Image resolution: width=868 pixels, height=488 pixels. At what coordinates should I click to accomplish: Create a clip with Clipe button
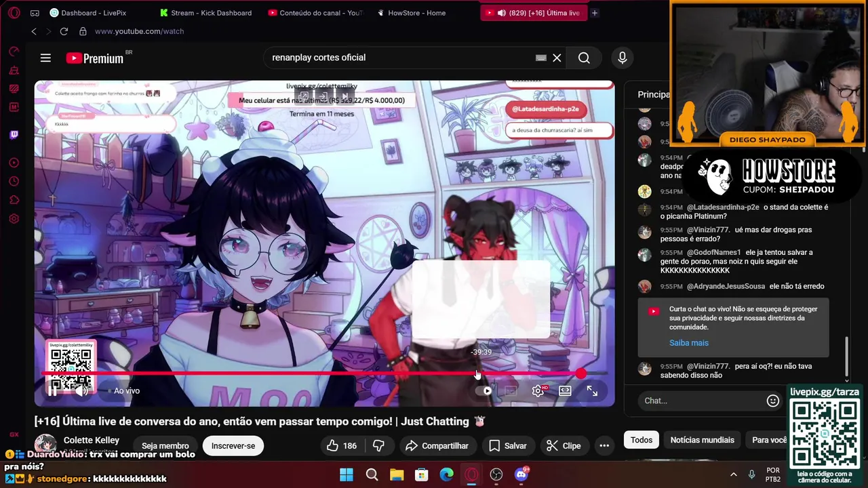564,445
